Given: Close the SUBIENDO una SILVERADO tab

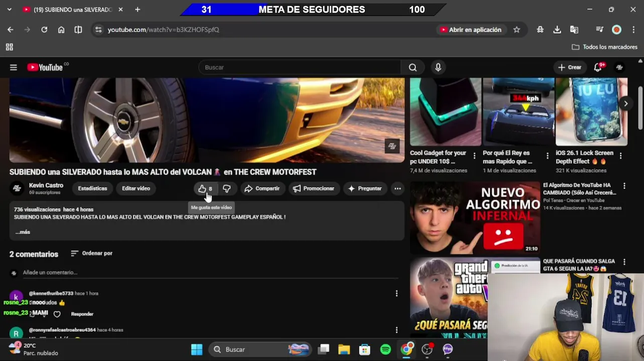Looking at the screenshot, I should 120,10.
